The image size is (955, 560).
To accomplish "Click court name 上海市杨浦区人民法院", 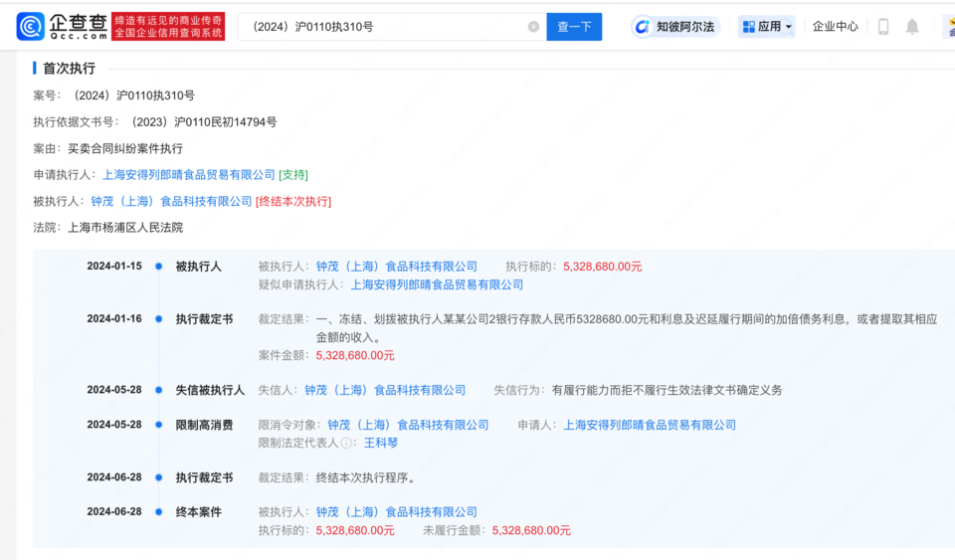I will click(125, 228).
